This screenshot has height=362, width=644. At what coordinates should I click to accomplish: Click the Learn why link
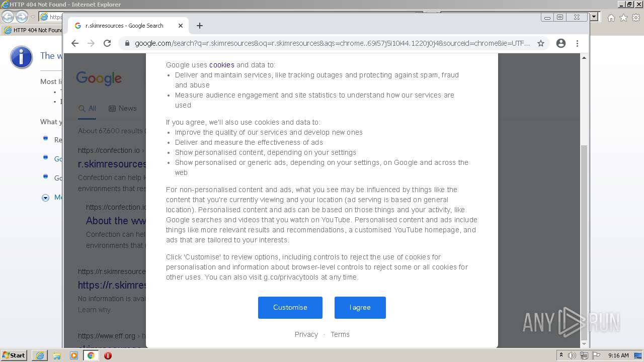(x=94, y=310)
